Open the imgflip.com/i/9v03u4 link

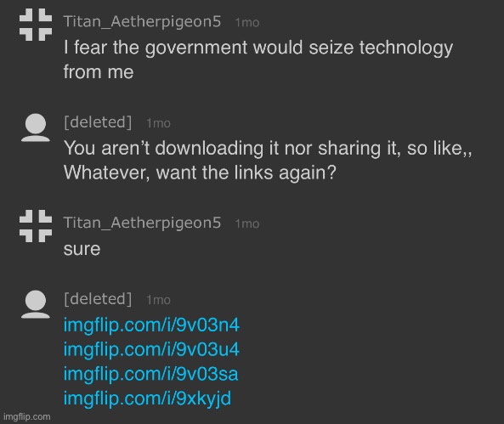tap(151, 349)
